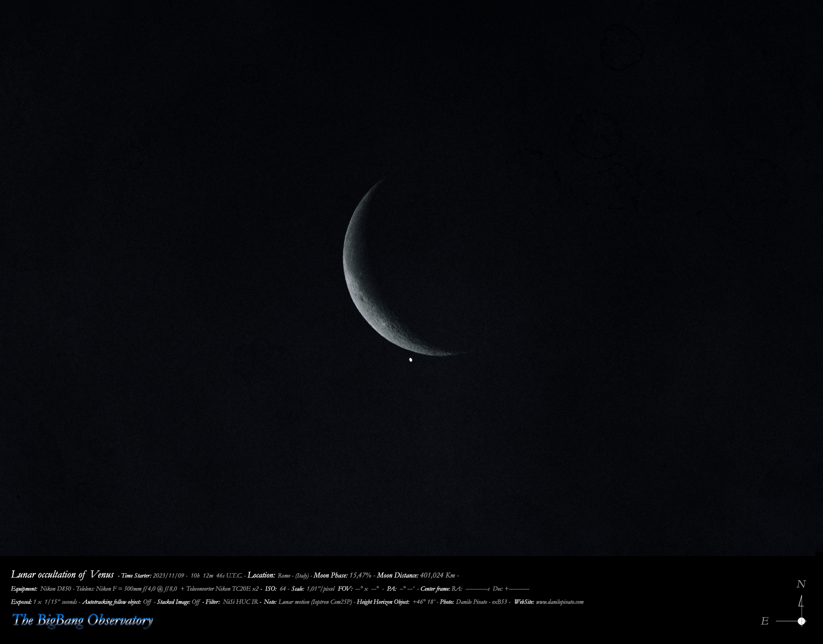This screenshot has width=823, height=644.
Task: Click the Height Horizon Object +46° 18' value
Action: click(424, 602)
